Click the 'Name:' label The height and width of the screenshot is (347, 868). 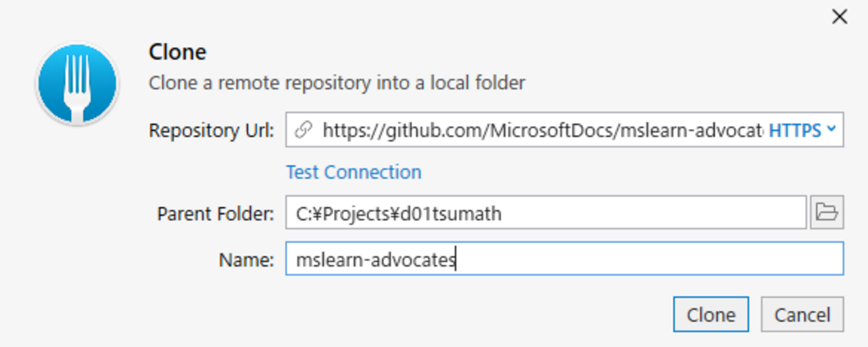pyautogui.click(x=246, y=259)
